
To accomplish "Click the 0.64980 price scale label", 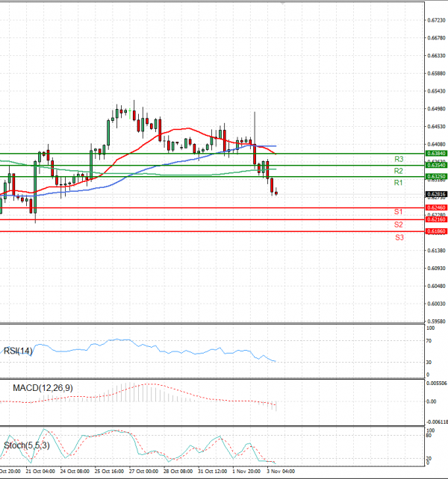I will click(x=436, y=109).
